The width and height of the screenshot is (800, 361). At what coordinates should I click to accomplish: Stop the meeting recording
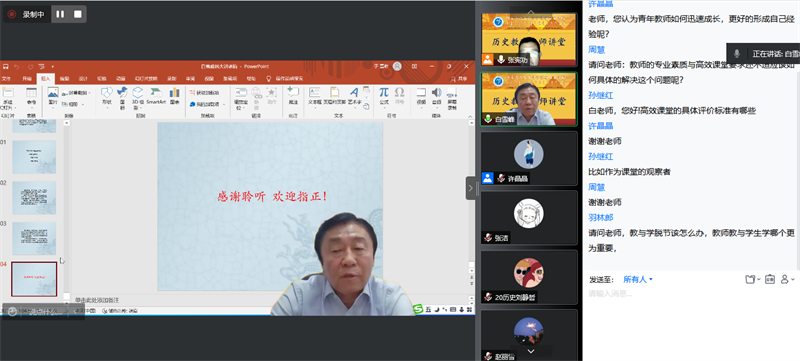pos(78,14)
